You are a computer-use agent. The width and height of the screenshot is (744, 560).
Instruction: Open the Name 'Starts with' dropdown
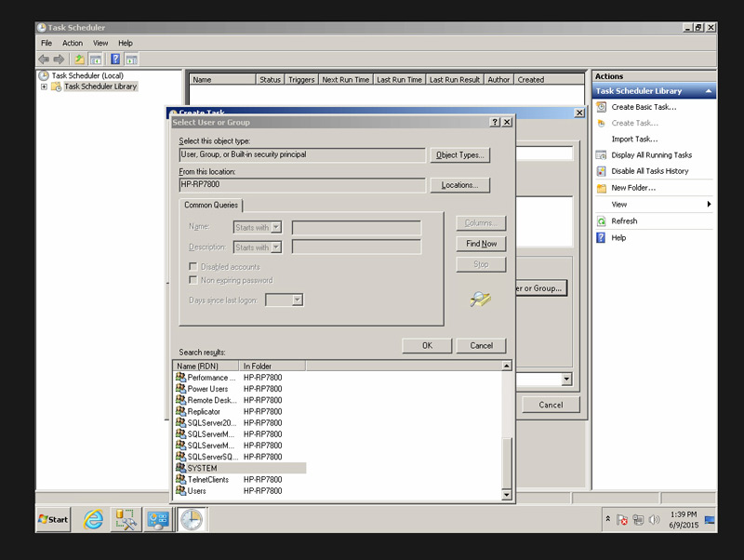coord(275,227)
